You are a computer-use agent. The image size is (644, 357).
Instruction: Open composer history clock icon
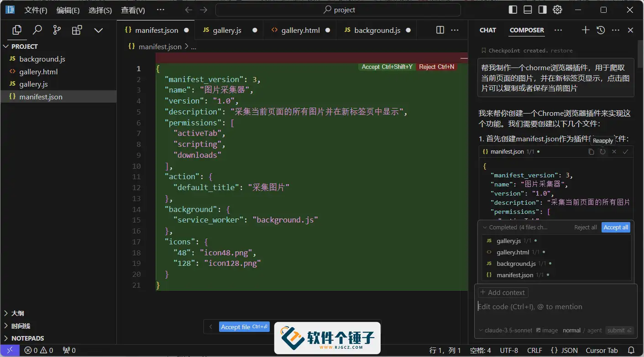(x=601, y=30)
